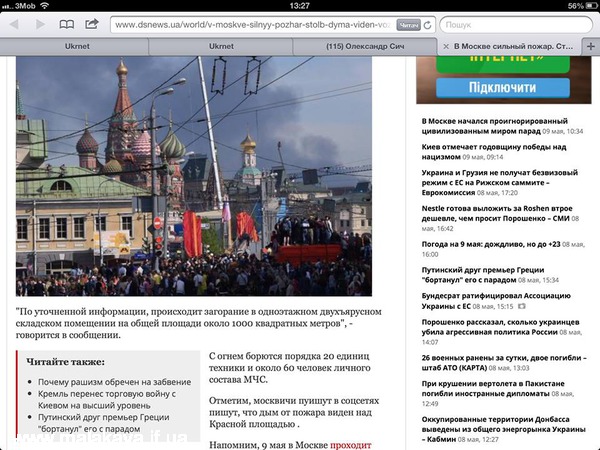600x450 pixels.
Task: Open 'Бундесрат ратифицировал Ассоциацию' link
Action: click(x=496, y=301)
